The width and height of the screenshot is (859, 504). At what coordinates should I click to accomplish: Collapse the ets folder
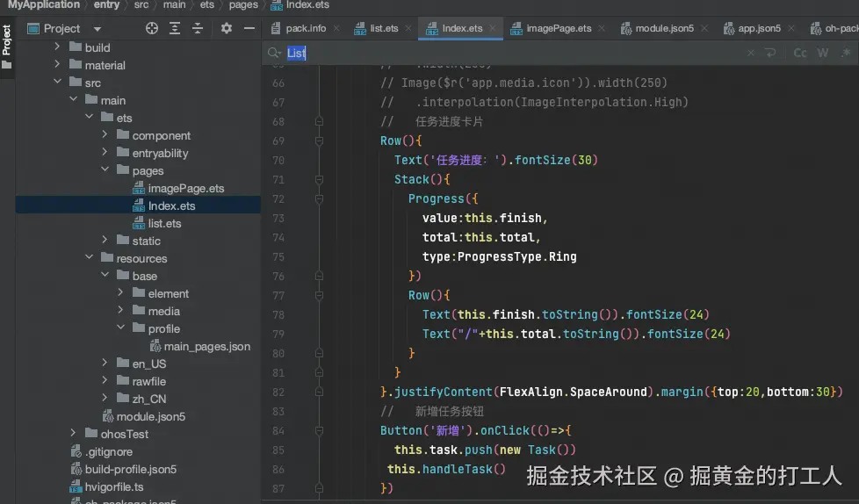89,118
